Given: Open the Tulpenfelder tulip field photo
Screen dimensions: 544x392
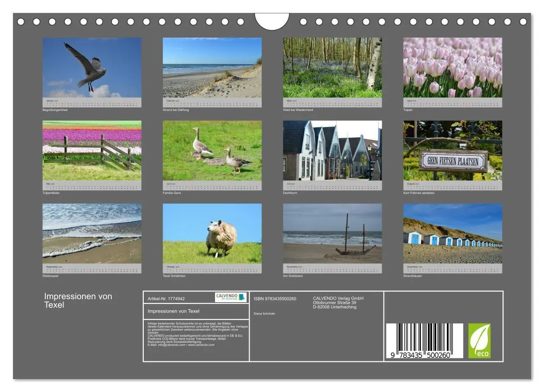Looking at the screenshot, I should pos(92,151).
